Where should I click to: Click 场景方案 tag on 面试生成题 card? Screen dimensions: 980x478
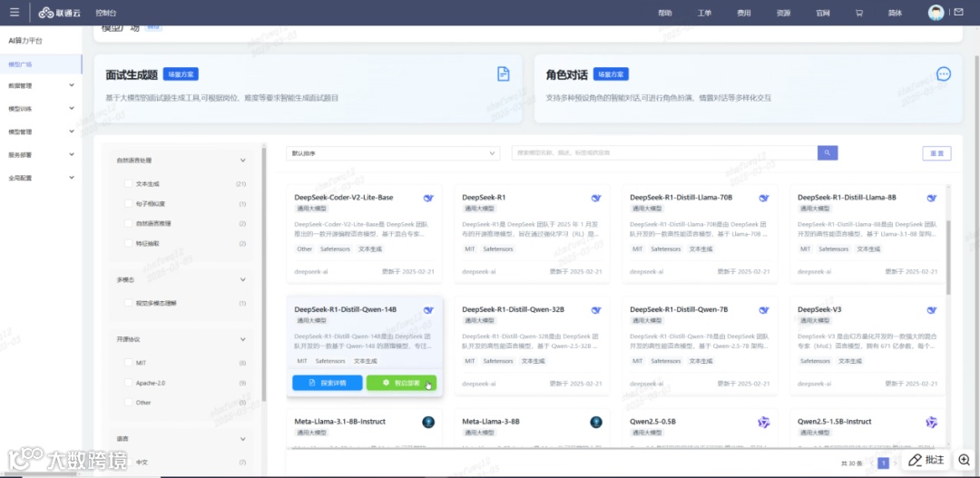point(181,73)
